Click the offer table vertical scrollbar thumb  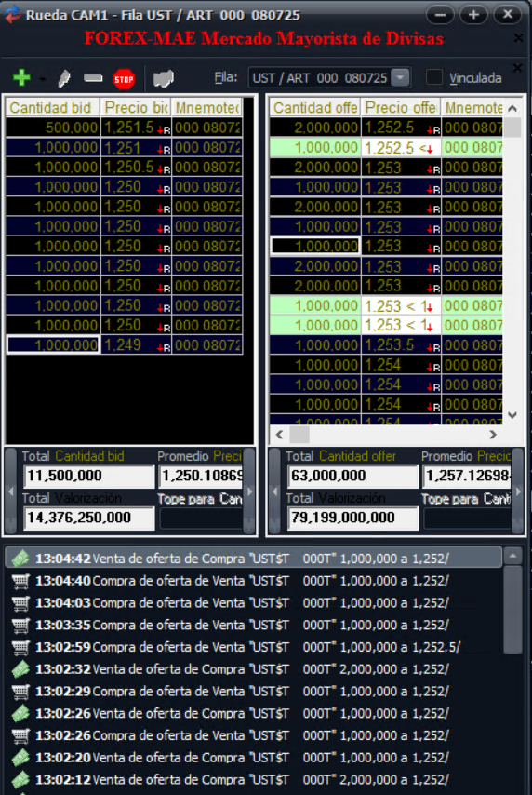(x=512, y=128)
